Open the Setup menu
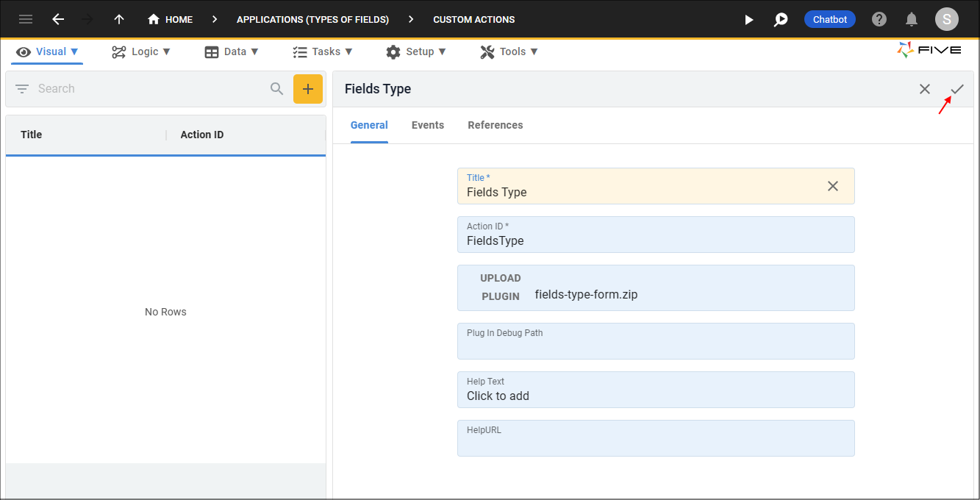This screenshot has height=500, width=980. (x=416, y=51)
